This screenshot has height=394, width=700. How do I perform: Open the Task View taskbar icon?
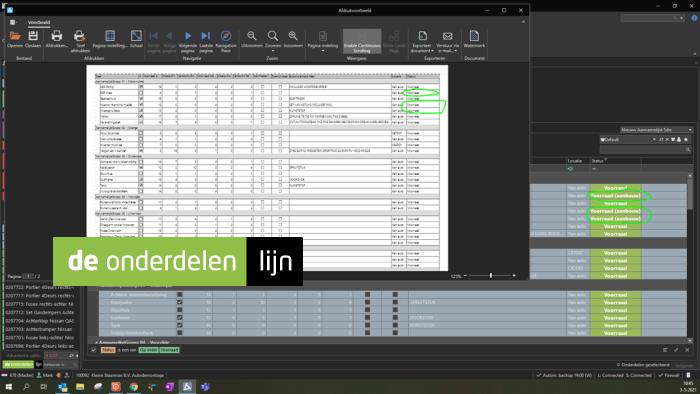pyautogui.click(x=43, y=387)
